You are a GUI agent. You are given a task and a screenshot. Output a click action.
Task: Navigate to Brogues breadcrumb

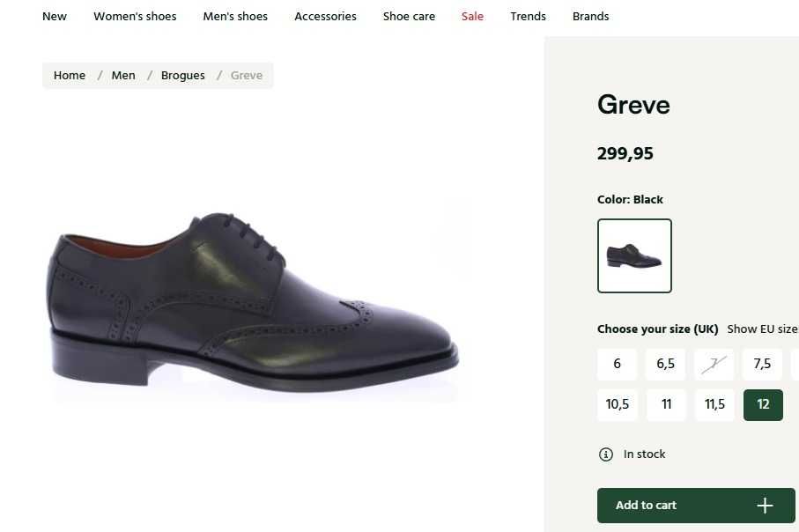coord(183,76)
